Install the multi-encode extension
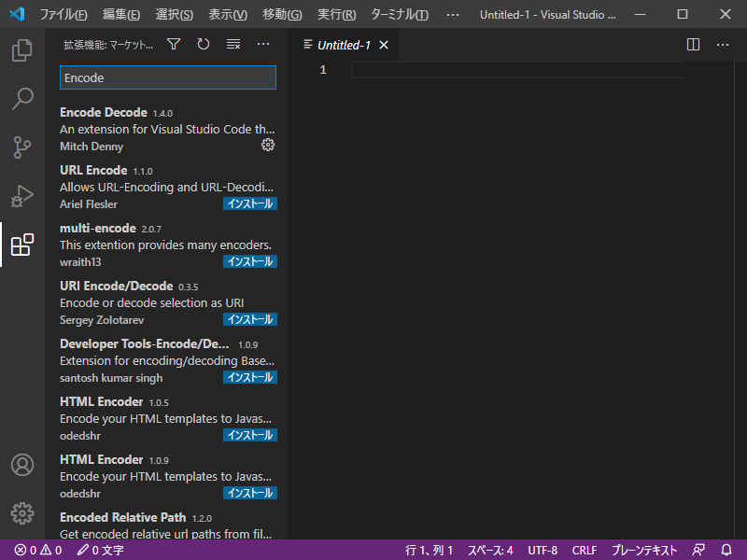747x560 pixels. click(x=249, y=260)
